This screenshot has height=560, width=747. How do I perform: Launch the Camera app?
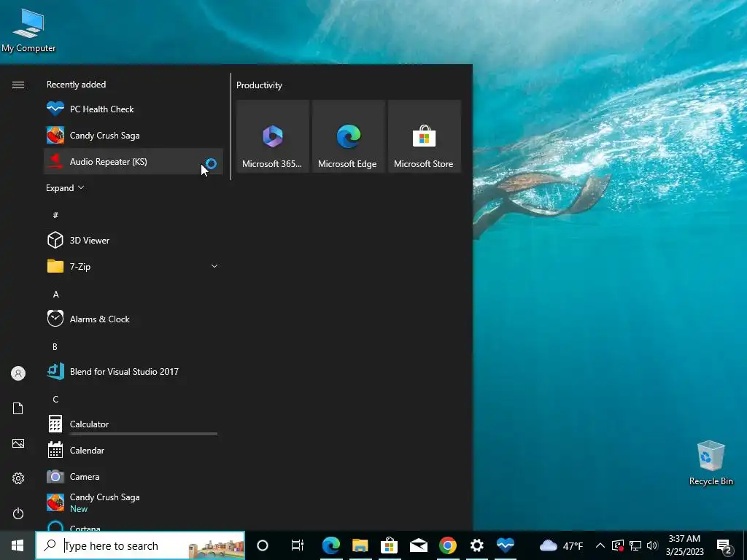133,476
